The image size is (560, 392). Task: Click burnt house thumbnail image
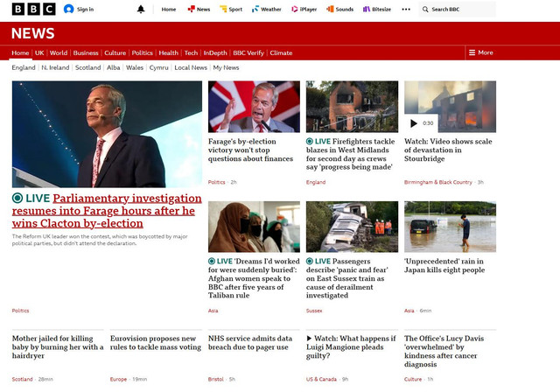pos(352,107)
